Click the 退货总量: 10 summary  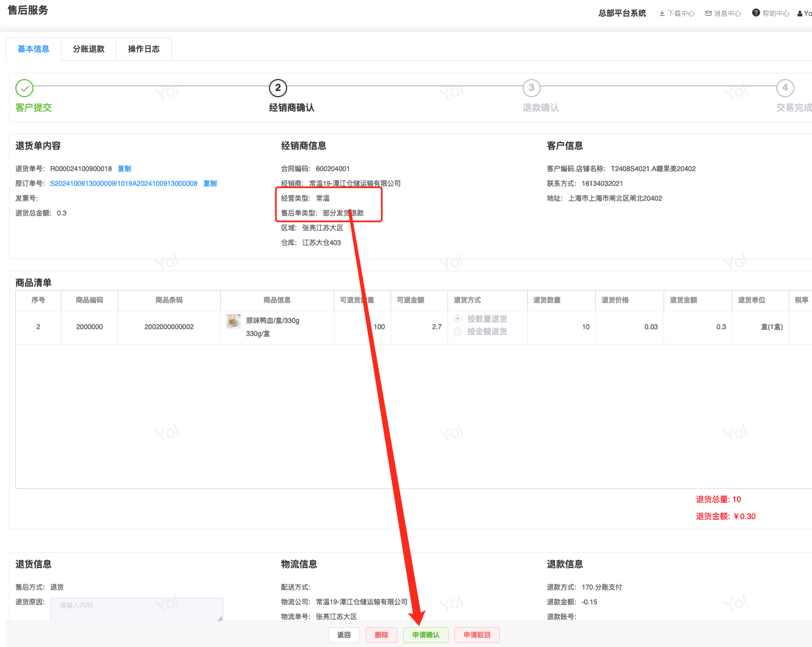point(719,499)
